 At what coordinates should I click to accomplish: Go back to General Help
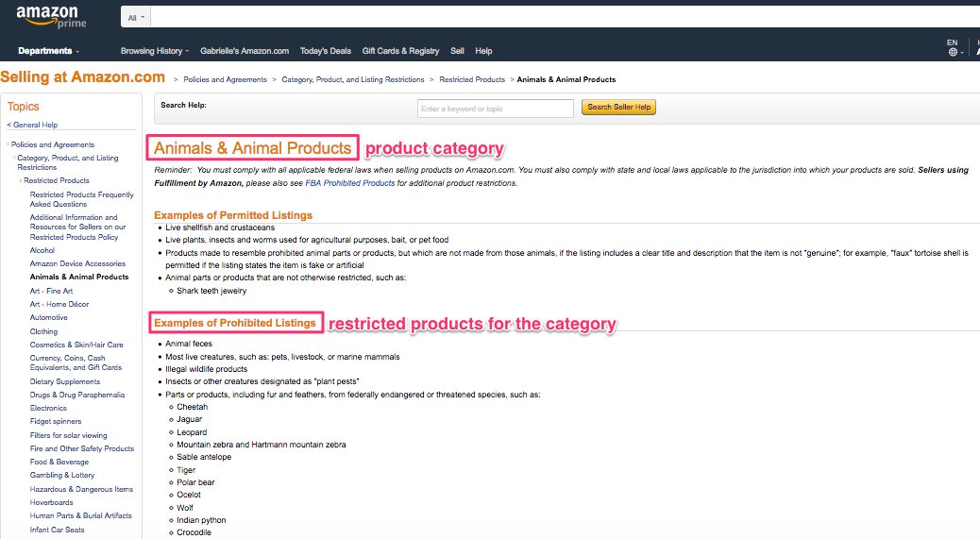[32, 125]
